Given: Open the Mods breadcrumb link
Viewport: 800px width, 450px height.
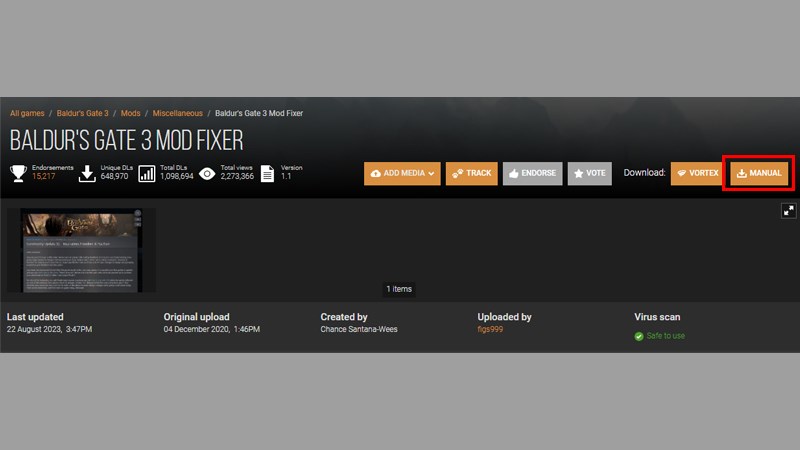Looking at the screenshot, I should 130,113.
